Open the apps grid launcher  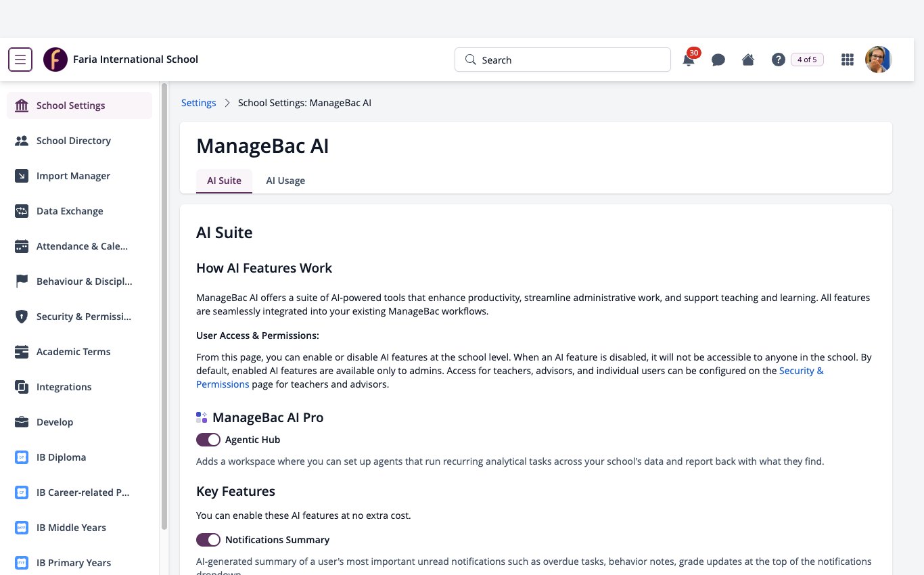[847, 60]
